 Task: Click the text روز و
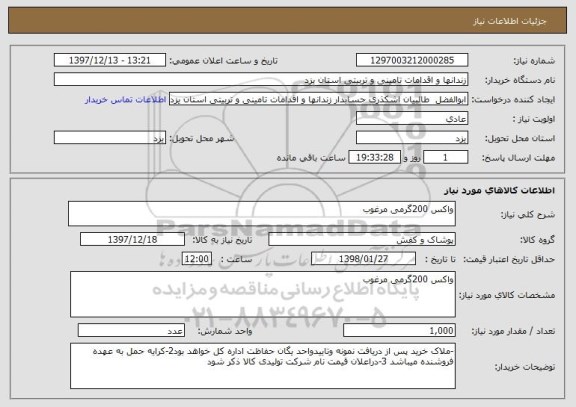411,158
